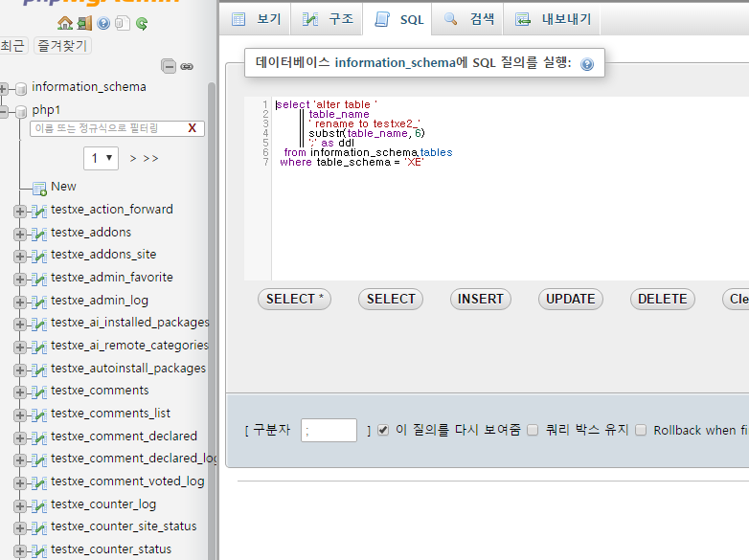749x560 pixels.
Task: Expand the information_schema database node
Action: tap(4, 88)
